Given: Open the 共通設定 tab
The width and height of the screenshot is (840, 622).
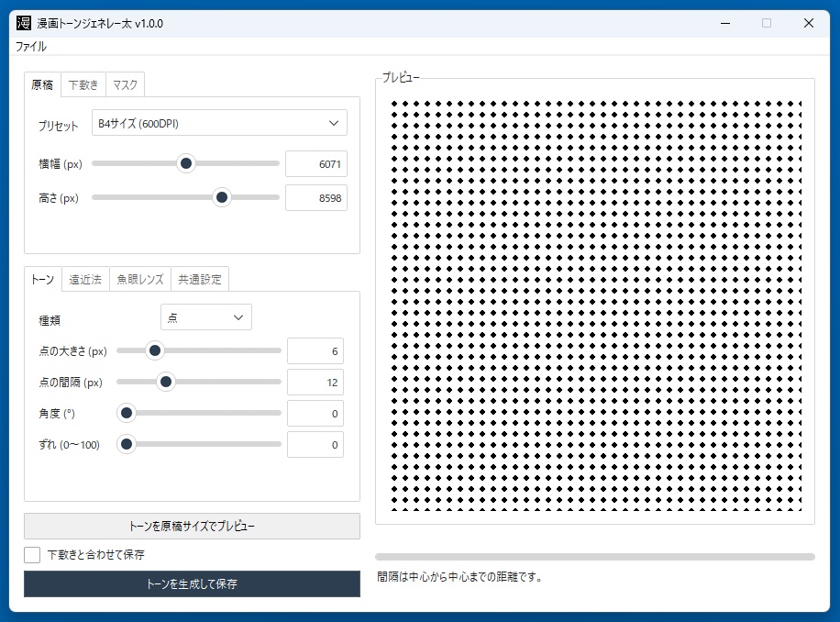Looking at the screenshot, I should pyautogui.click(x=200, y=279).
